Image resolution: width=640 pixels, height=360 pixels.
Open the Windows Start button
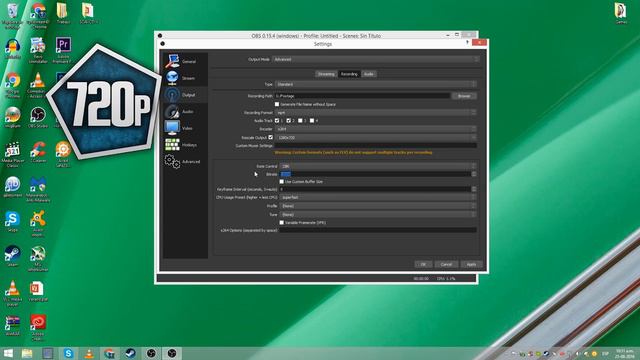pyautogui.click(x=8, y=353)
